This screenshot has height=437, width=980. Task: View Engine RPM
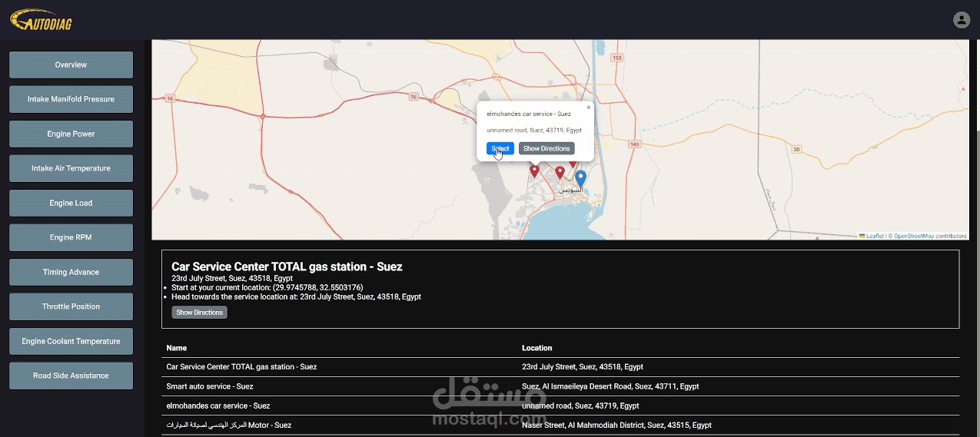[71, 237]
